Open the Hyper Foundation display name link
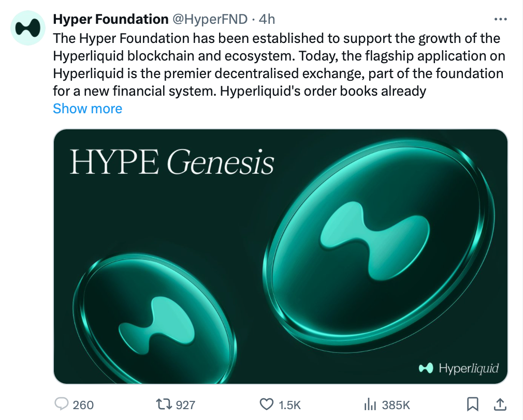The image size is (523, 420). click(x=111, y=19)
